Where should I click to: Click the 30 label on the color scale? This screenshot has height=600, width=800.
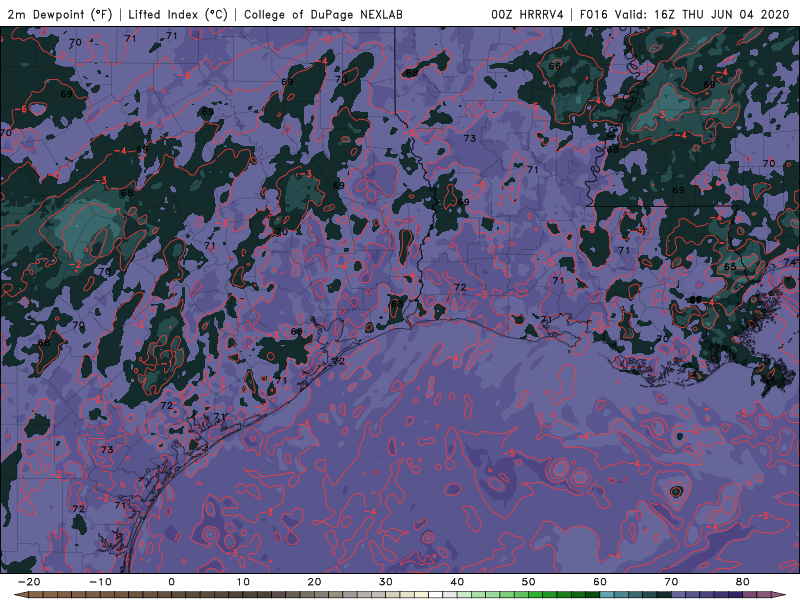point(386,582)
